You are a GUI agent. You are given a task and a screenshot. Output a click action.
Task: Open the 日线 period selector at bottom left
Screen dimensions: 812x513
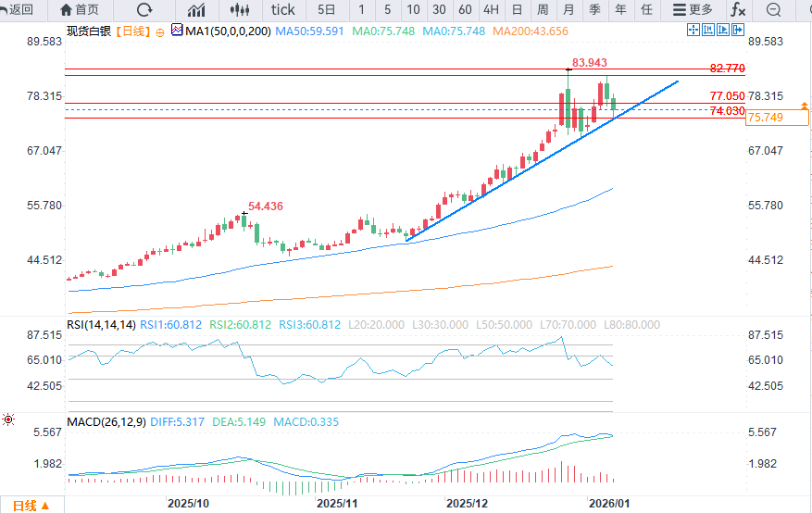31,506
